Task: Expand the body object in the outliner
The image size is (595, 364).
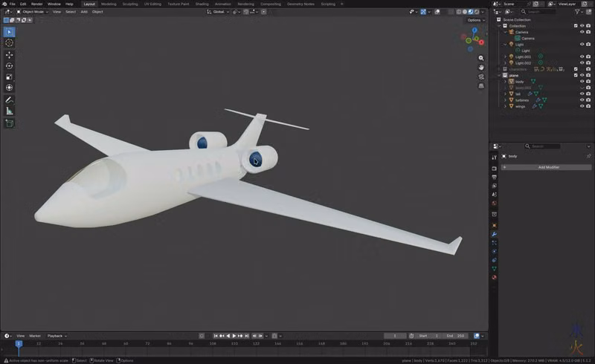Action: 505,82
